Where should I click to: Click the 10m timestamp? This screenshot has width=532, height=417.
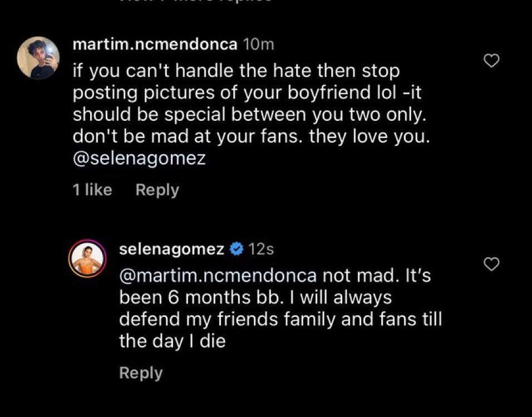click(259, 46)
